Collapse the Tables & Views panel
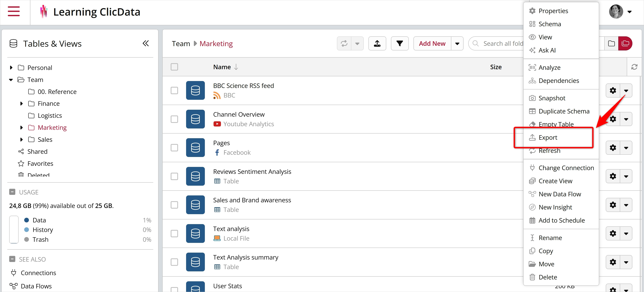 [x=146, y=44]
